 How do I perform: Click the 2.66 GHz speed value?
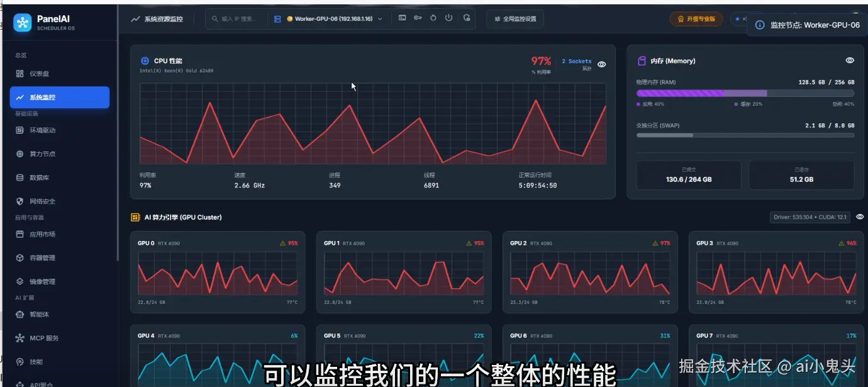(250, 186)
